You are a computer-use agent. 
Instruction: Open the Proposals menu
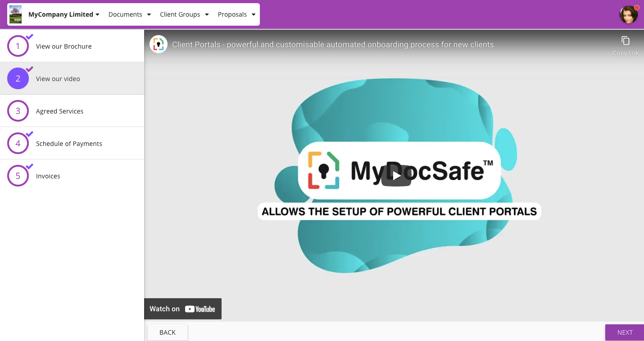pyautogui.click(x=236, y=14)
